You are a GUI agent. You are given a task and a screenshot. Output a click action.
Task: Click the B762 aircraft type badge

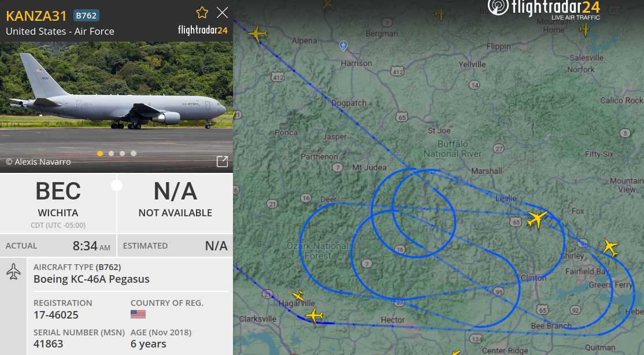(x=86, y=16)
